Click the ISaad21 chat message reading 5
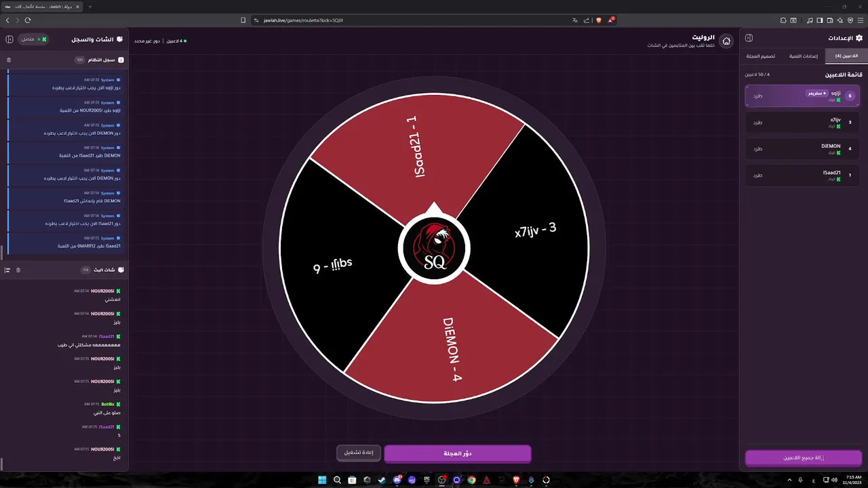 coord(119,435)
